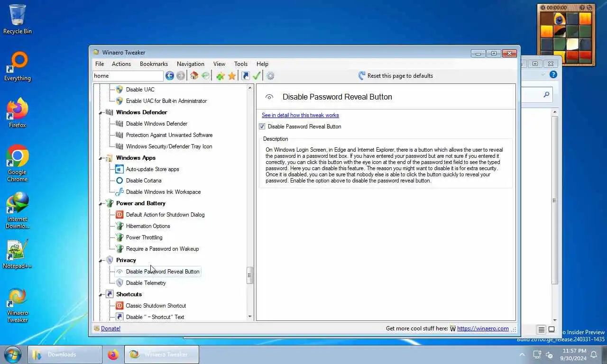The image size is (607, 364).
Task: Click the tree panel scrollbar thumb
Action: (250, 275)
